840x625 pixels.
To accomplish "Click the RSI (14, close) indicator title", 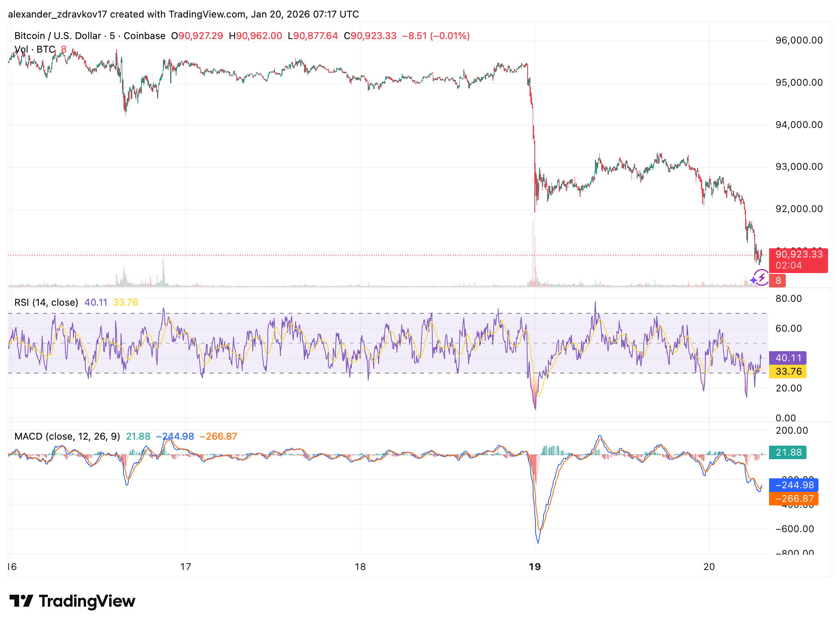I will pyautogui.click(x=46, y=302).
